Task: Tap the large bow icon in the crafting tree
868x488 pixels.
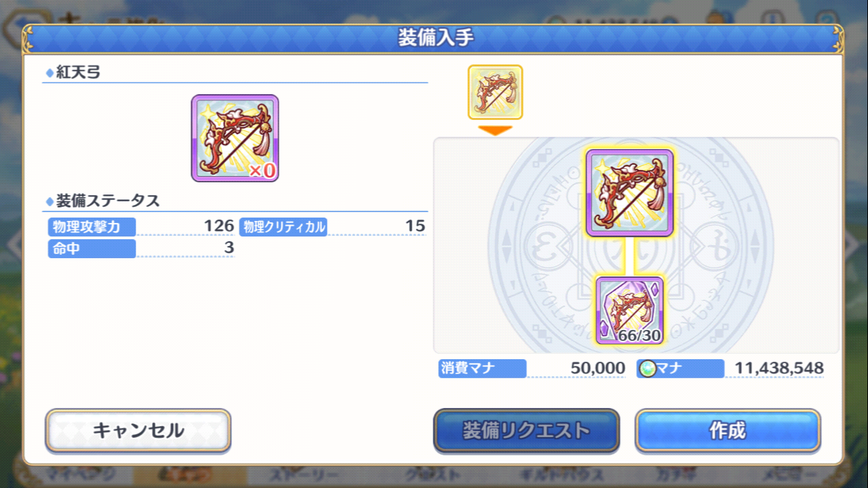Action: click(x=630, y=193)
